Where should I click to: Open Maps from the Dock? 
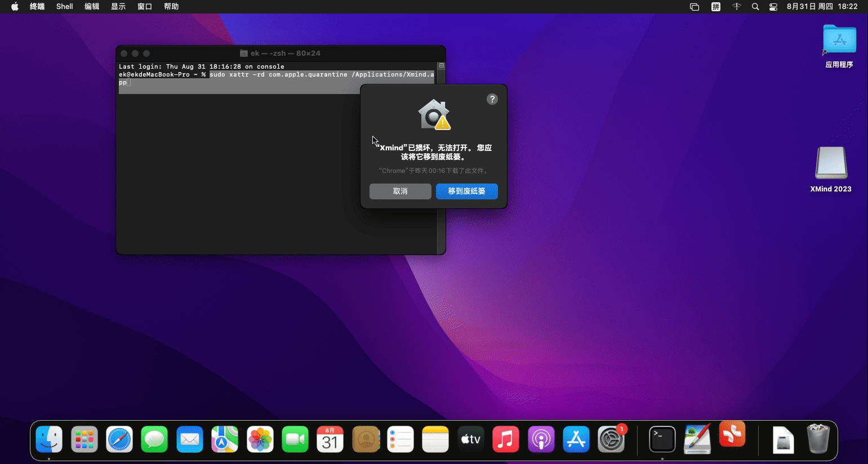[x=225, y=439]
